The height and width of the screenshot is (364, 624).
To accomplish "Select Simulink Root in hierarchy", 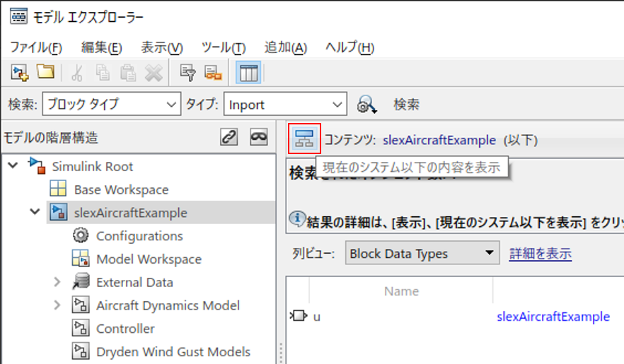I will (92, 167).
